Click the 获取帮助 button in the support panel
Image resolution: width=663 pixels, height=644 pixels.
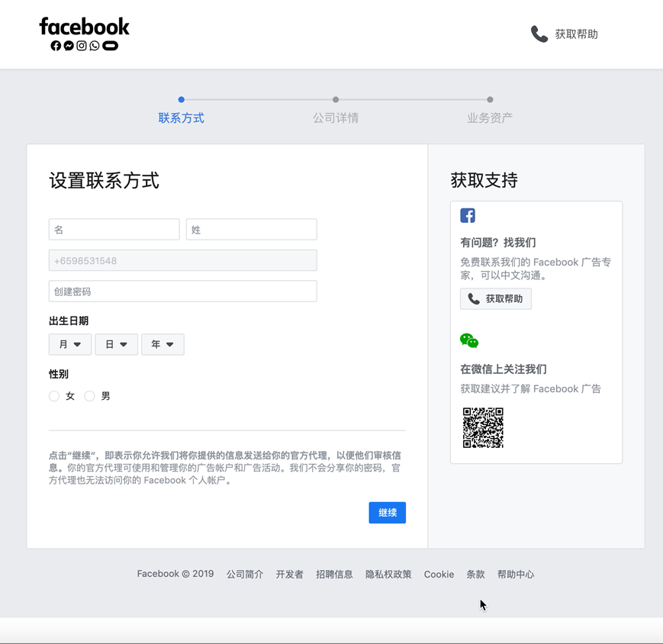(496, 299)
